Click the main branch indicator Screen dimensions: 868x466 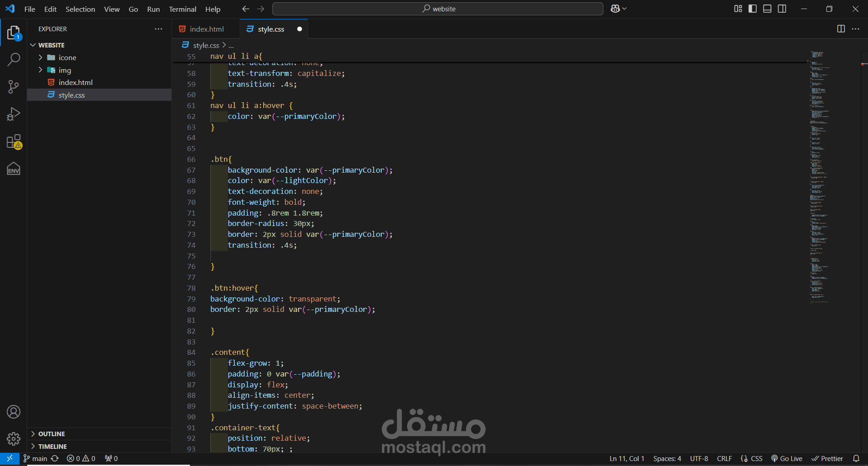[x=35, y=458]
